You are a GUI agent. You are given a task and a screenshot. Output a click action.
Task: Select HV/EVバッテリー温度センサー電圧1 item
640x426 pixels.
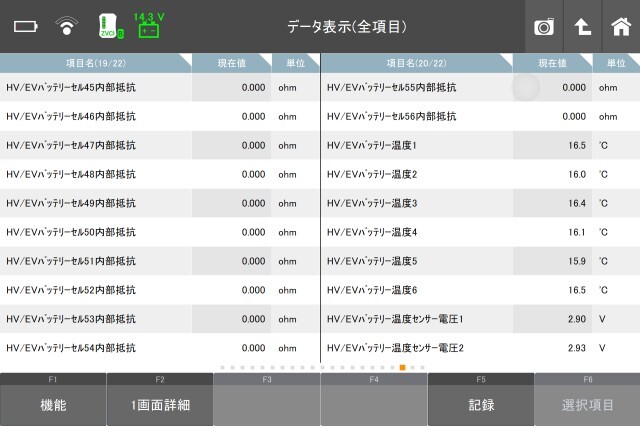tap(480, 319)
